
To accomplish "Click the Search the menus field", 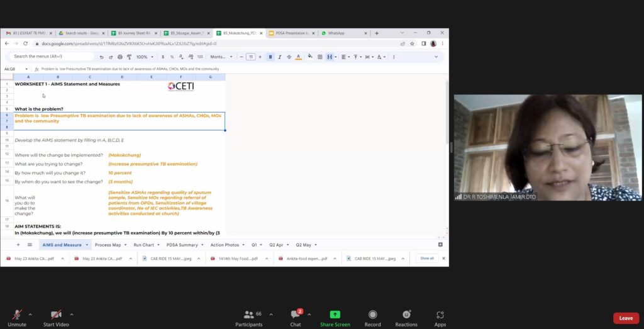I will tap(50, 57).
